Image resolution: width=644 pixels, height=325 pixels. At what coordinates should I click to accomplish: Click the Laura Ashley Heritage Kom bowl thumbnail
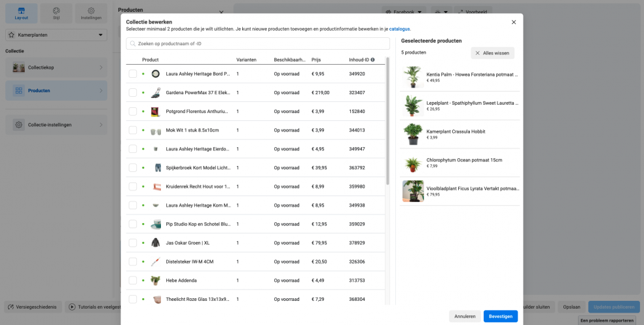click(155, 205)
